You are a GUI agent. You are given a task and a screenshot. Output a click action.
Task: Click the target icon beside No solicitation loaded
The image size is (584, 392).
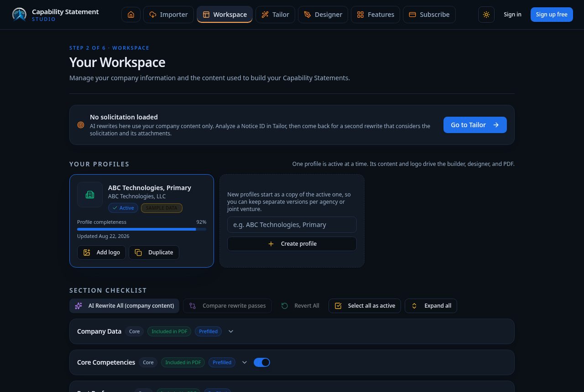[81, 125]
